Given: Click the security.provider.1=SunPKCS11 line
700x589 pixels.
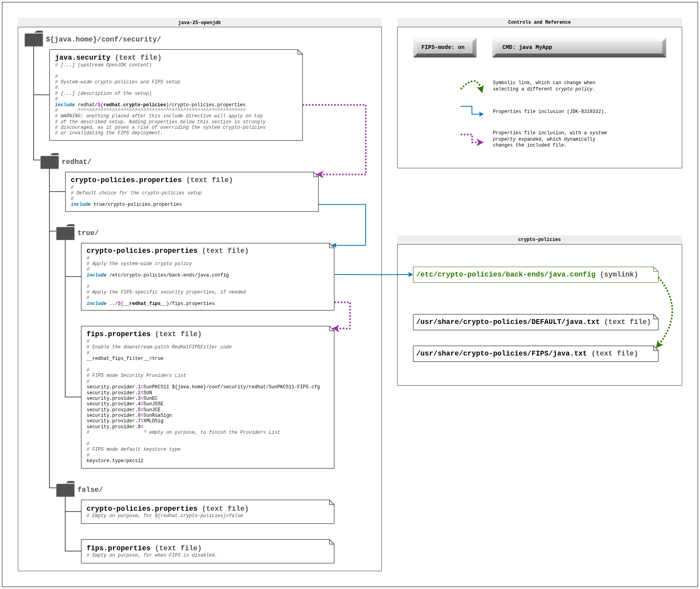Looking at the screenshot, I should (x=203, y=387).
